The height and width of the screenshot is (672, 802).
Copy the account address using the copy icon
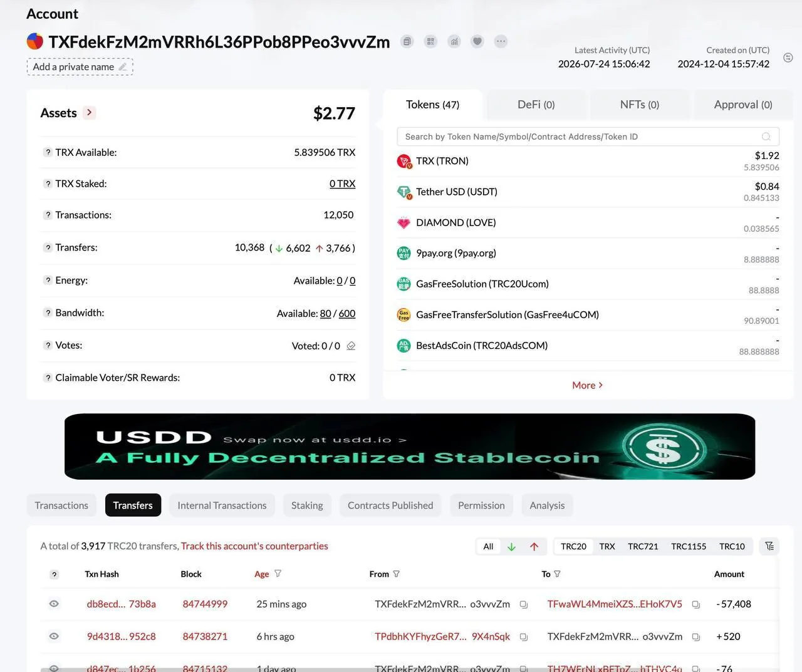(x=407, y=41)
